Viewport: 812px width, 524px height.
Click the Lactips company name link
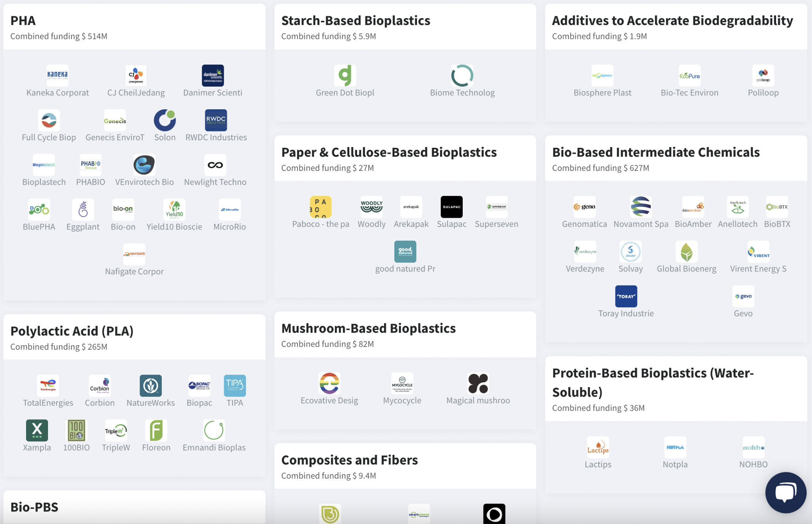(598, 464)
